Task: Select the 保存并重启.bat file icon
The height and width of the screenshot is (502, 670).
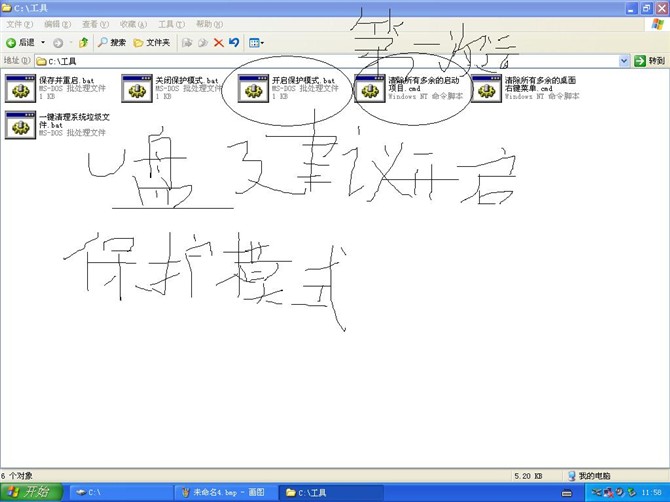Action: (20, 88)
